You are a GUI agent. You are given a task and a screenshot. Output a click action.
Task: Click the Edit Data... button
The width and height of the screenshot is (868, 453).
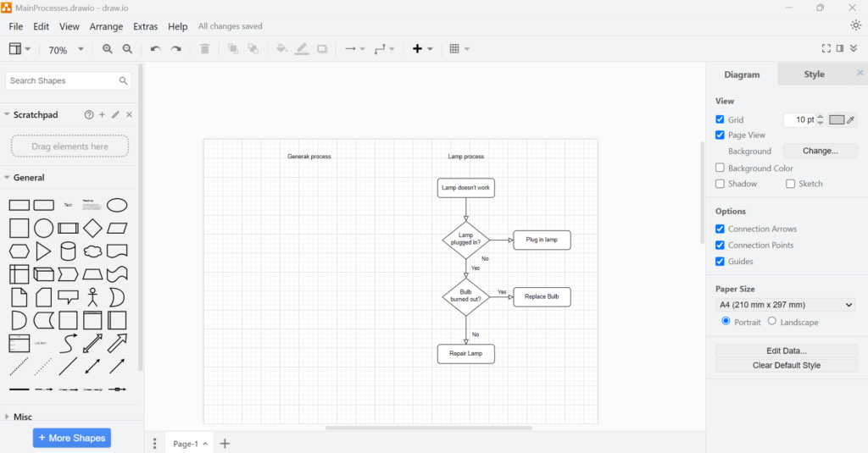pyautogui.click(x=786, y=351)
